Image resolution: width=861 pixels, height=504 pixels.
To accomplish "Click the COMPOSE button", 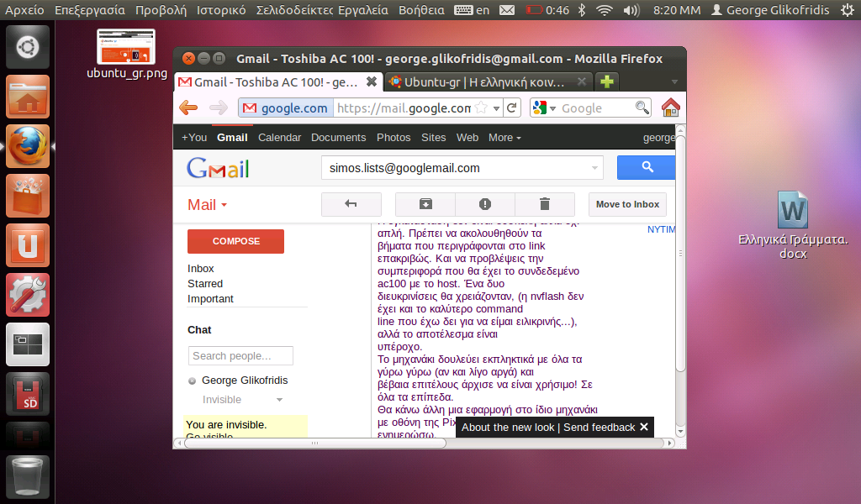I will tap(235, 241).
